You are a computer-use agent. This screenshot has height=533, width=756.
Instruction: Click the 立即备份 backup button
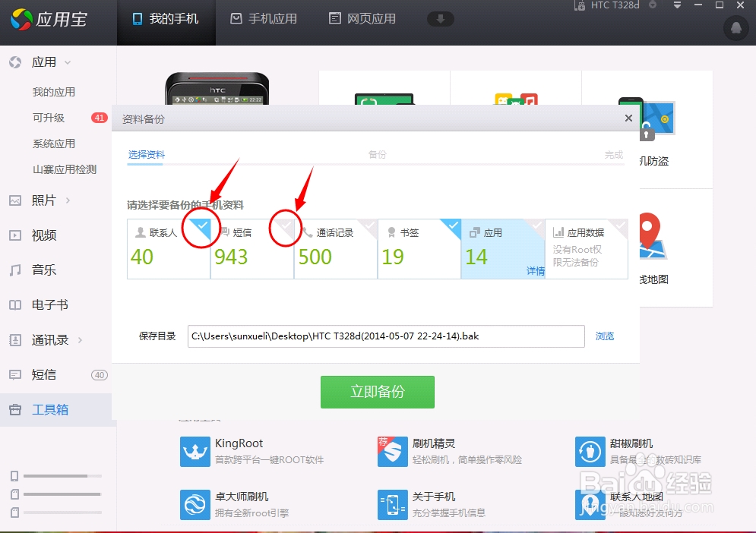[x=378, y=392]
